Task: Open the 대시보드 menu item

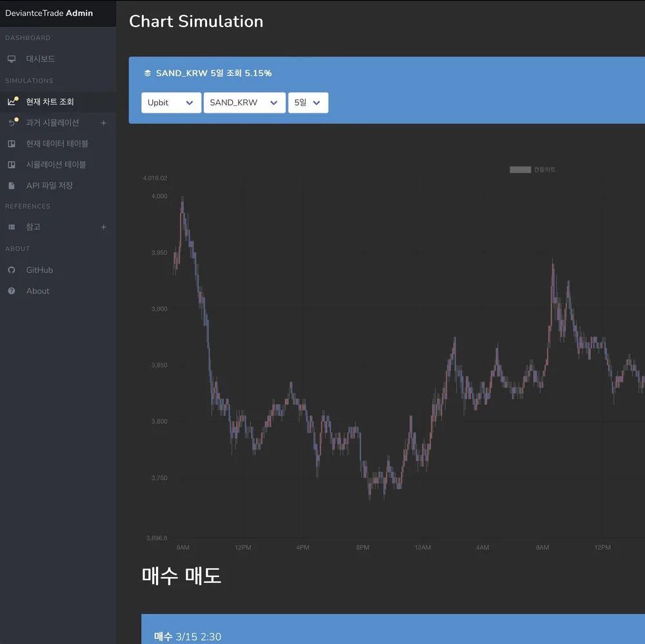Action: click(41, 59)
